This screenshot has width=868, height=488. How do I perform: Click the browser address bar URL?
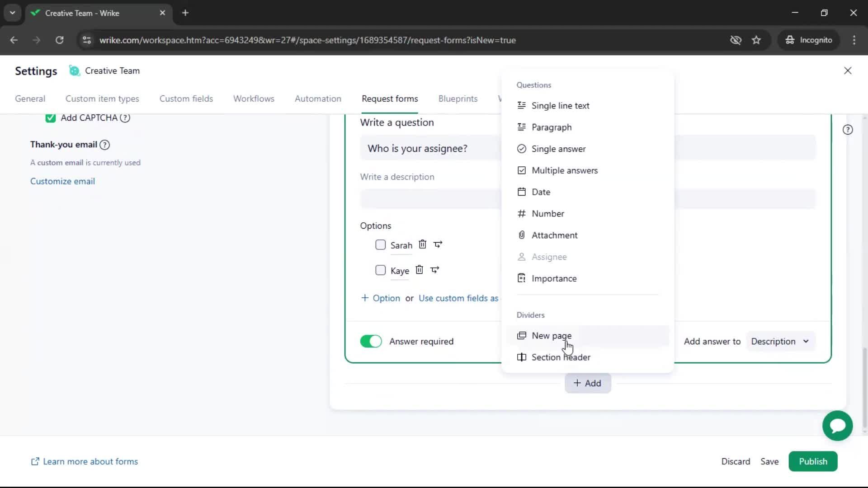coord(307,40)
